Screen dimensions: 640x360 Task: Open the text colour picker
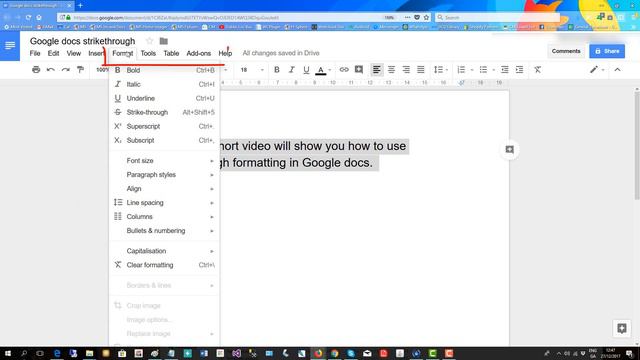[x=321, y=70]
